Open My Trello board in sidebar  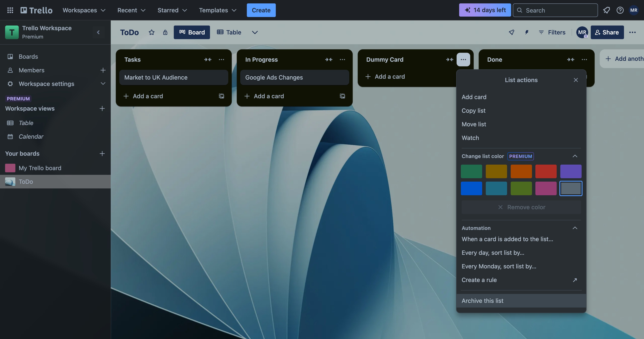[55, 168]
